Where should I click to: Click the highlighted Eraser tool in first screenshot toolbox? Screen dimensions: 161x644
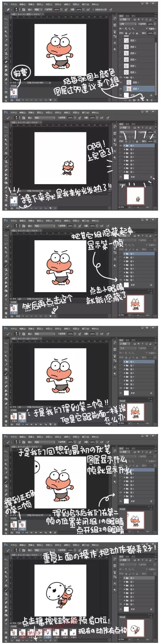coord(6,62)
